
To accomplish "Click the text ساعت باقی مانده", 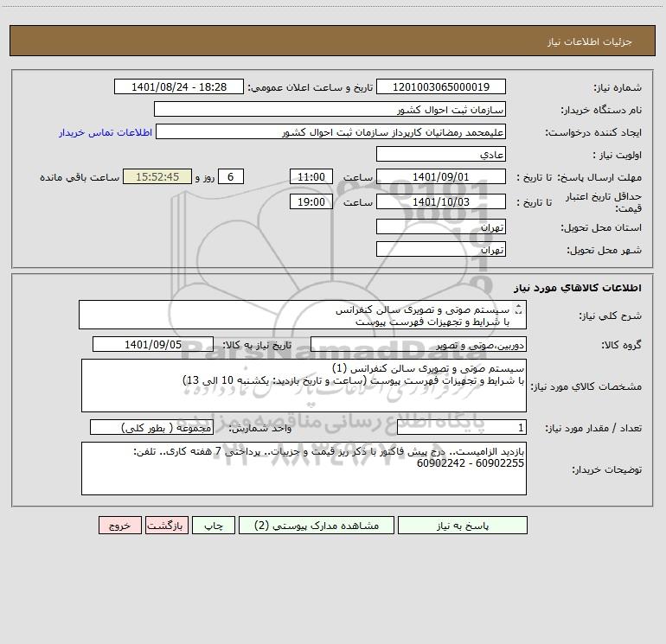I will tap(80, 177).
